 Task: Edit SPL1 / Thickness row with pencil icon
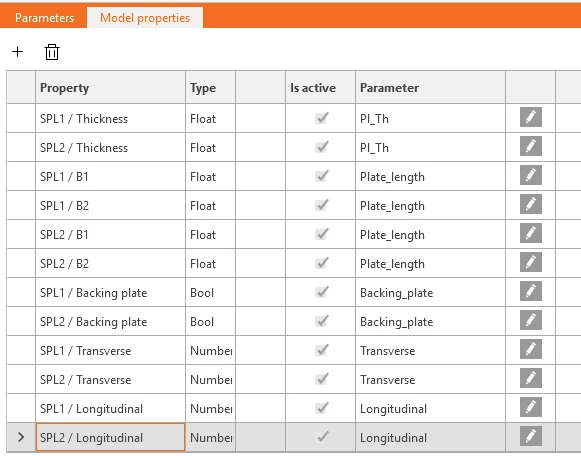point(531,117)
